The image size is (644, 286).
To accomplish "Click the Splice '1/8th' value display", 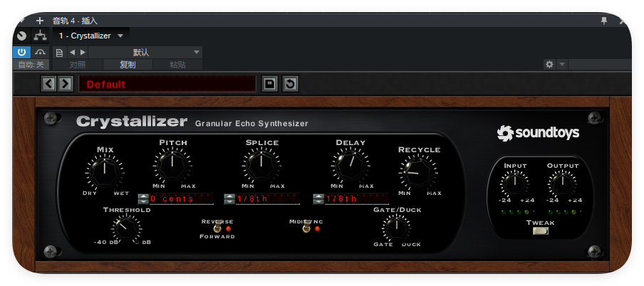I will coord(268,199).
